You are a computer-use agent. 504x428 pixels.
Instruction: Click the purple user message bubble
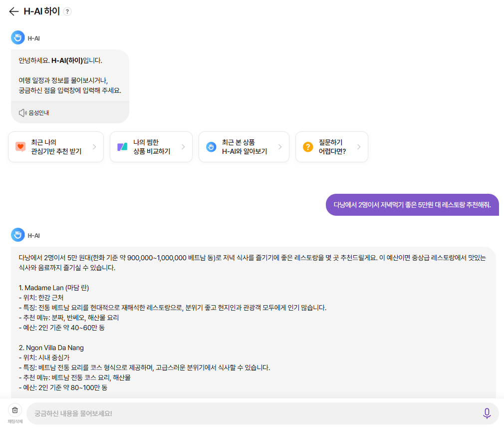[412, 205]
